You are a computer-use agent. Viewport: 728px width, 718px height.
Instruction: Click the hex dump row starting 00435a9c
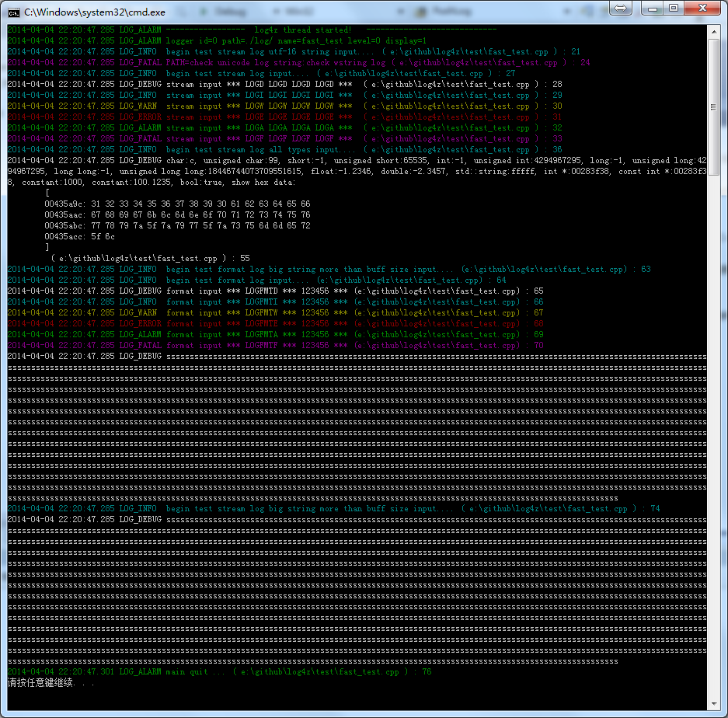[x=177, y=204]
